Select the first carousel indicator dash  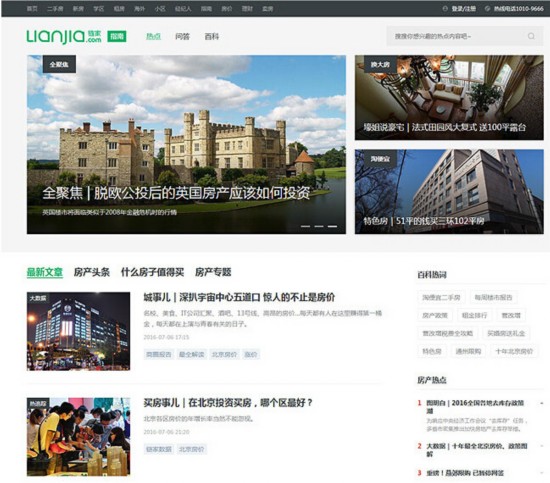305,227
